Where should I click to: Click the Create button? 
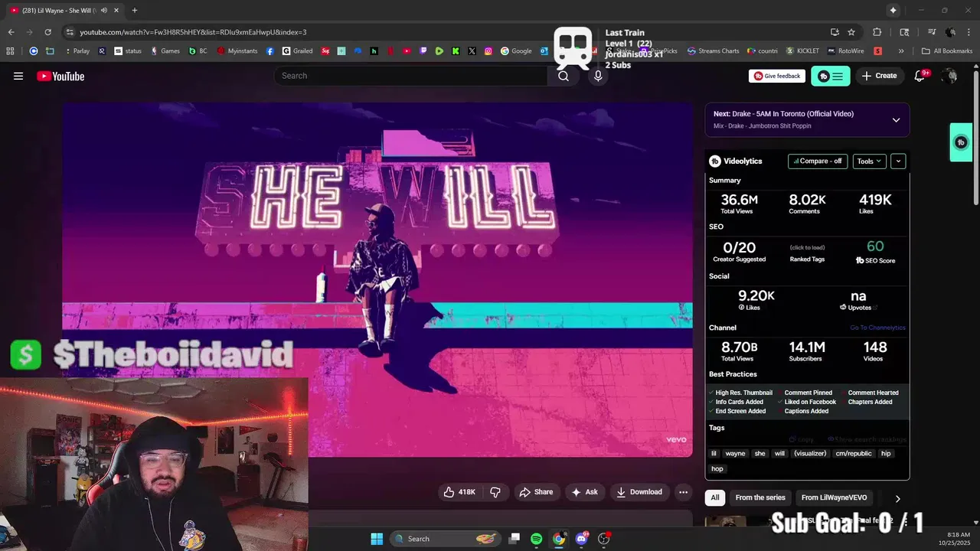point(879,76)
